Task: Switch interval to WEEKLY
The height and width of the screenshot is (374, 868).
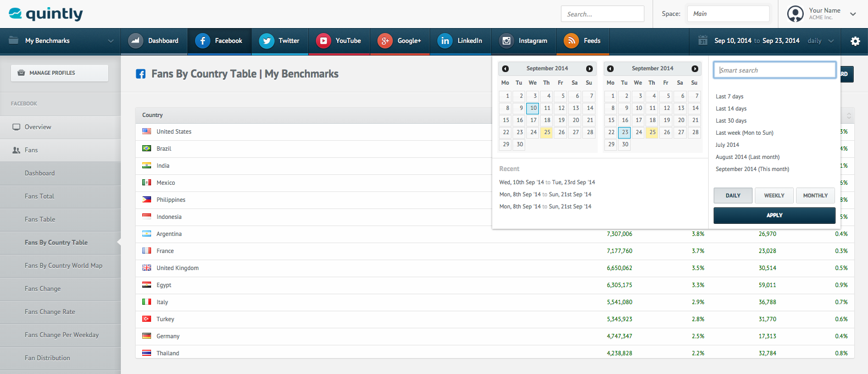Action: (x=774, y=195)
